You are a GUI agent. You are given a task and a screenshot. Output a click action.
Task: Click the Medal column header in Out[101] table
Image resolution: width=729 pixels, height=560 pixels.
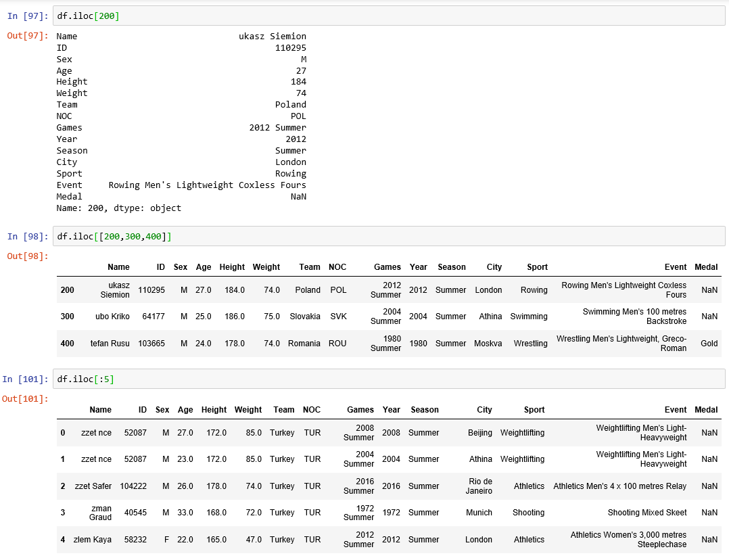point(706,410)
